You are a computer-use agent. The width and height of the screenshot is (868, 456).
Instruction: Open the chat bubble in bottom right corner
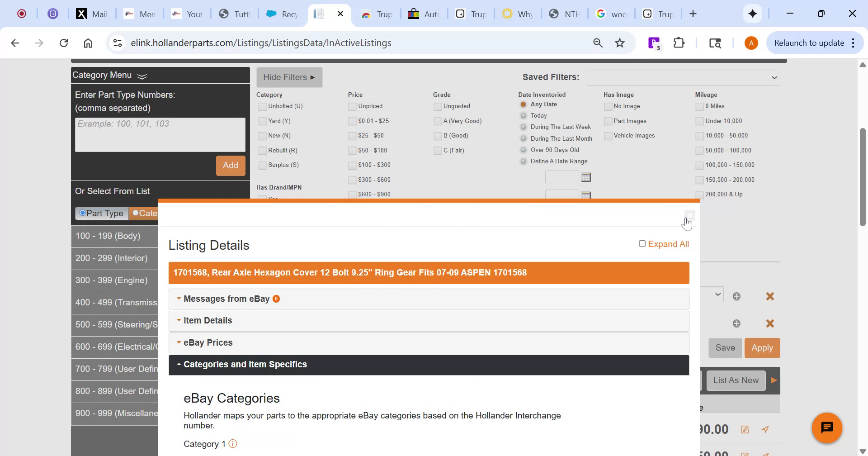coord(827,427)
